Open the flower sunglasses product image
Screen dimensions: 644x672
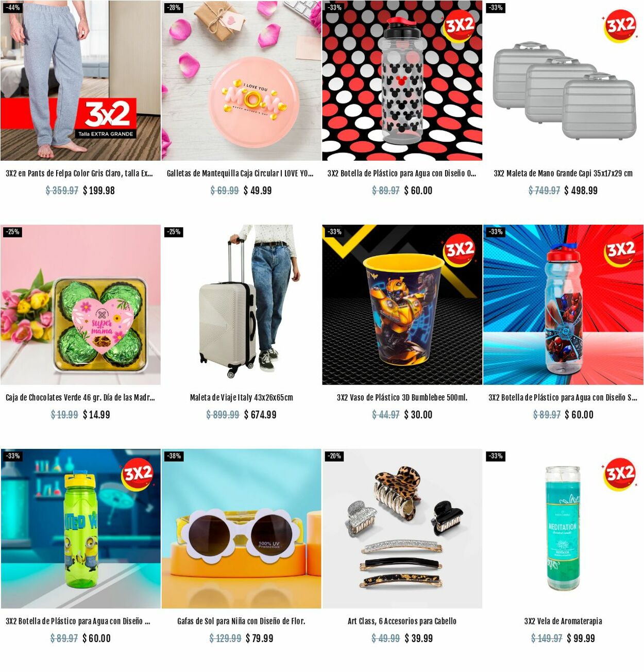pos(241,529)
